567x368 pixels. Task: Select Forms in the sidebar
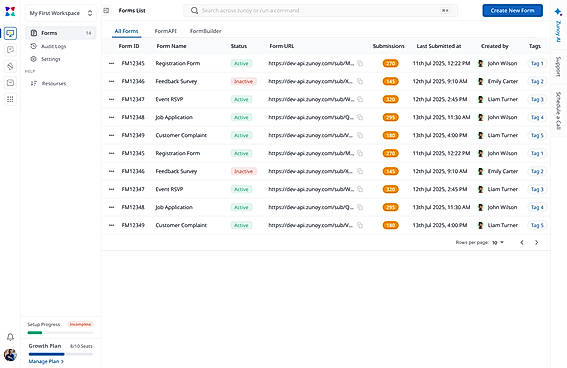[61, 33]
